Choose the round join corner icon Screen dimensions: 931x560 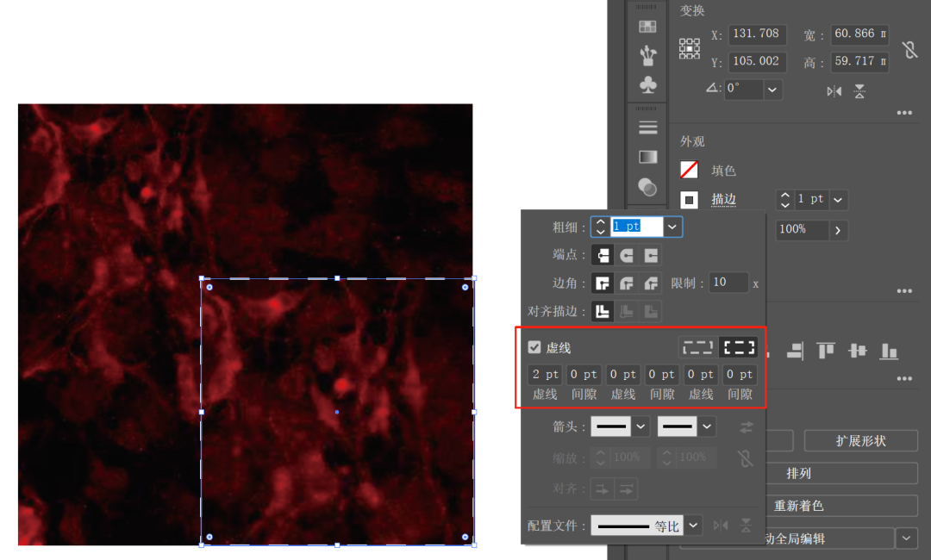pyautogui.click(x=627, y=283)
